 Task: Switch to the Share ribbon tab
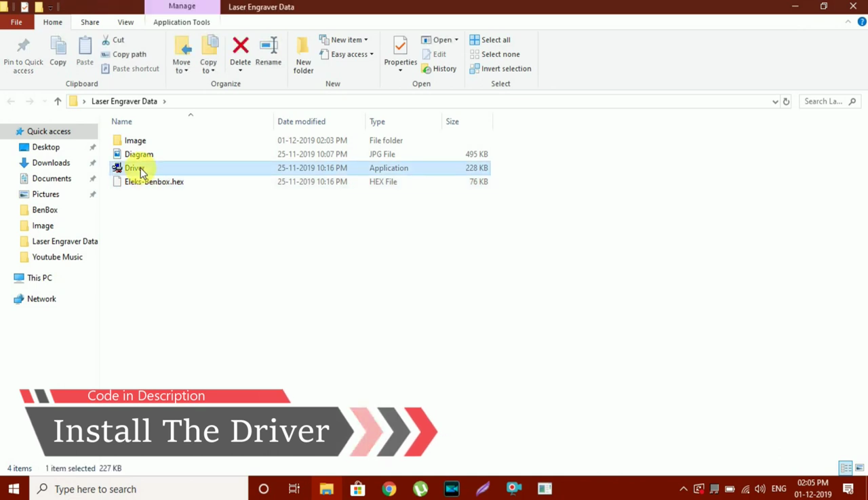(90, 22)
